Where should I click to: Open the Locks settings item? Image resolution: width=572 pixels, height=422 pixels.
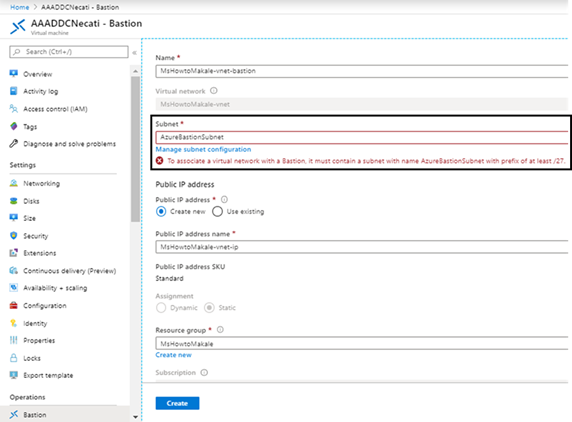point(32,358)
